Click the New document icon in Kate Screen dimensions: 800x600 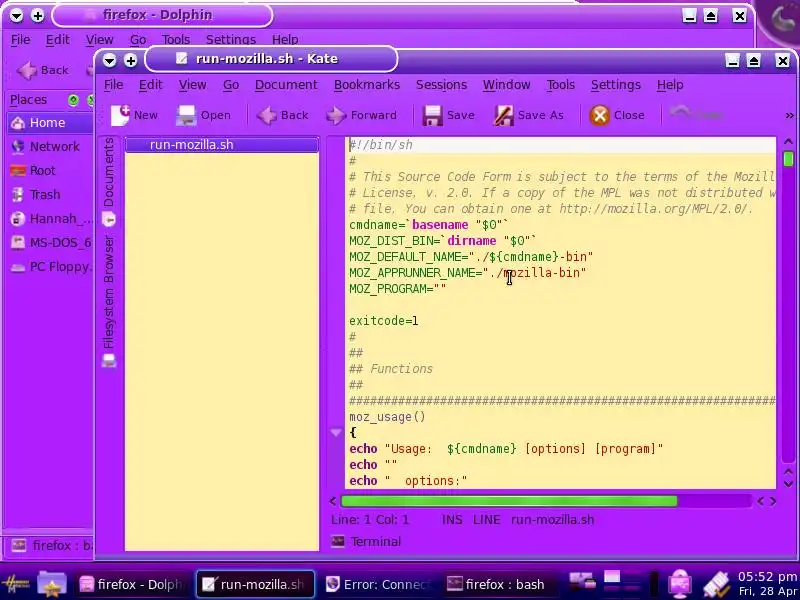[x=120, y=115]
